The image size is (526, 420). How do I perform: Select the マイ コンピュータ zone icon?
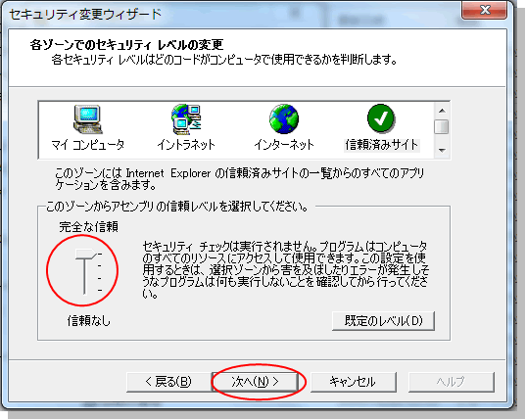88,119
